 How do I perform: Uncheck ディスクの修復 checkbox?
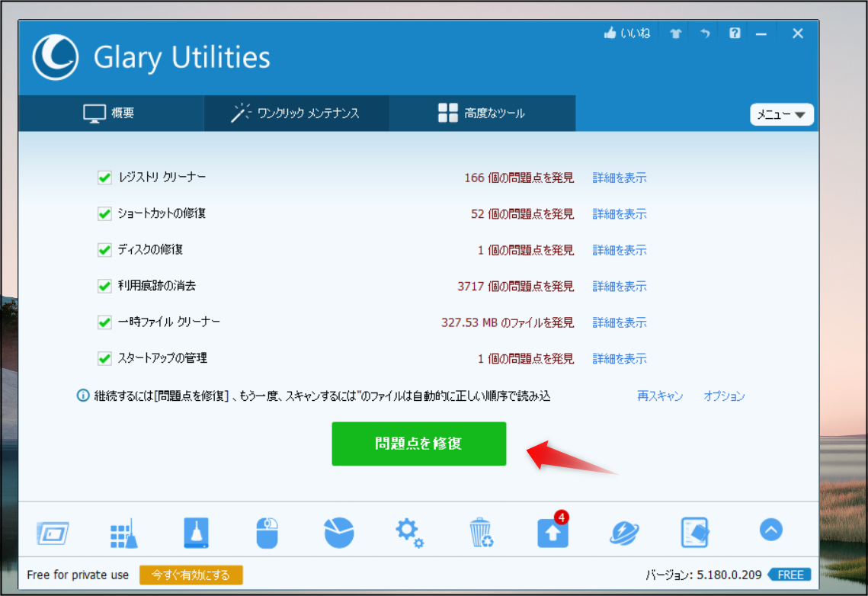104,249
